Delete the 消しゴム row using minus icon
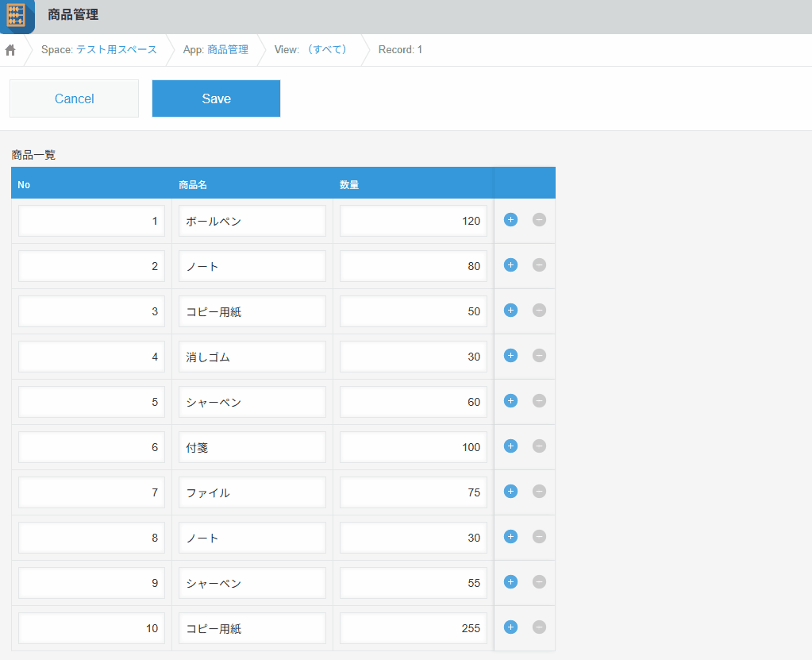The image size is (812, 660). click(x=539, y=356)
